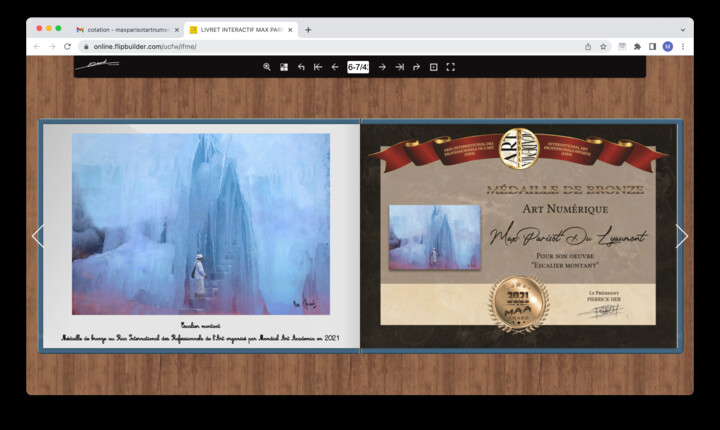Click the Art Academia emblem on the ribbon

click(519, 148)
